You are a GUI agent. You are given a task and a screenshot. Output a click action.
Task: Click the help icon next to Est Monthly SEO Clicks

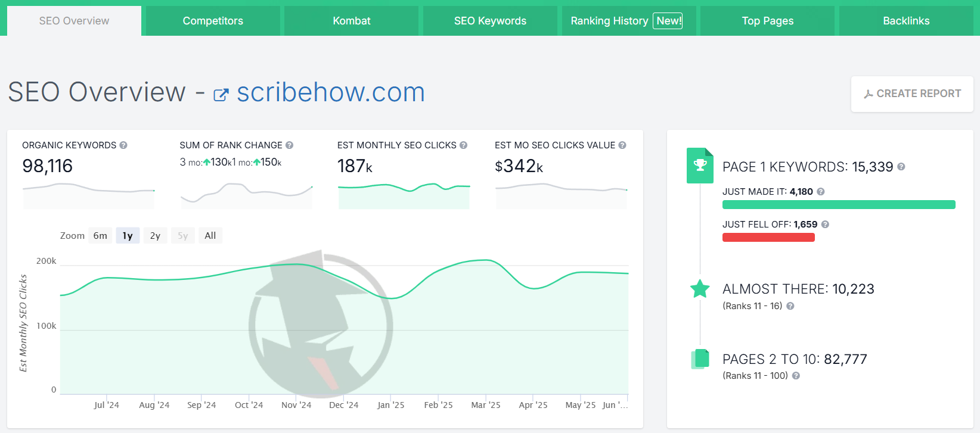[x=463, y=145]
